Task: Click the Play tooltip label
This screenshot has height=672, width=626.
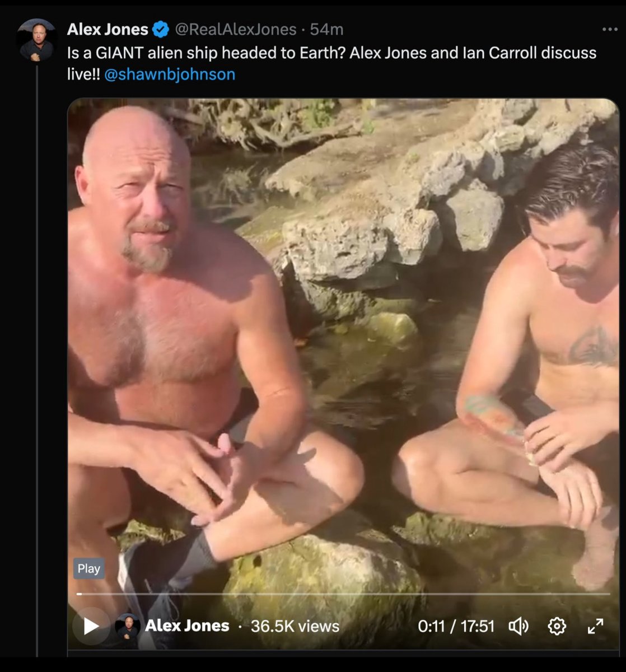Action: tap(88, 568)
